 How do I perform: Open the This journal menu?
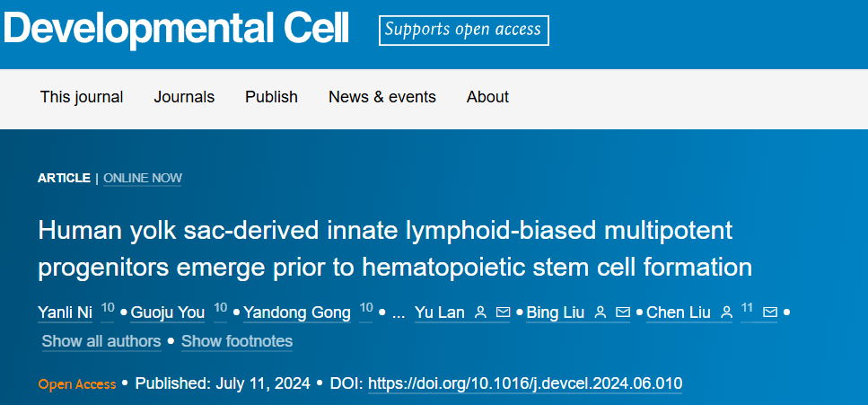coord(82,97)
